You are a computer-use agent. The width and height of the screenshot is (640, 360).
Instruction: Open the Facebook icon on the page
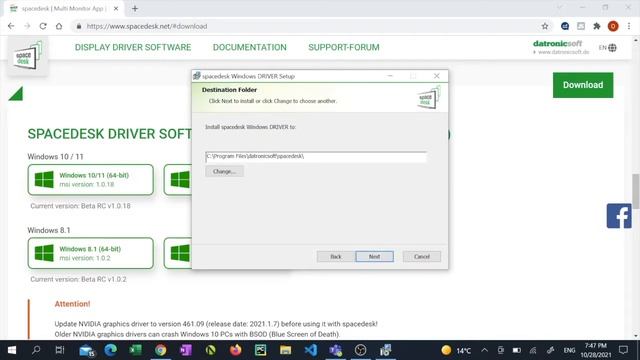pos(619,216)
